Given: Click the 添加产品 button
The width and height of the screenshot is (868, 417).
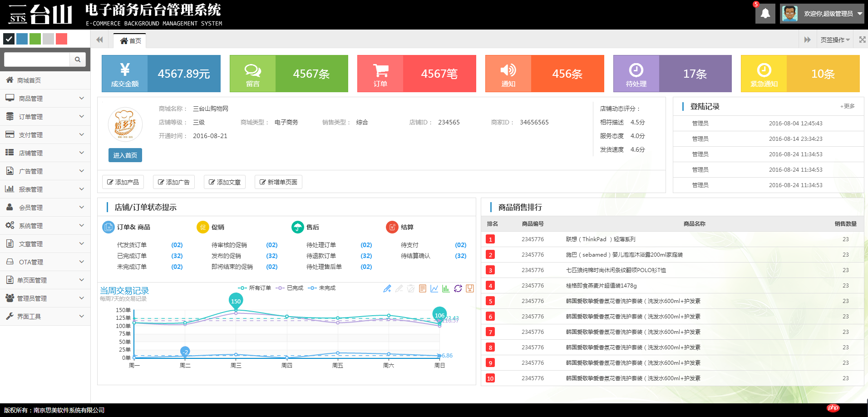Looking at the screenshot, I should click(123, 182).
